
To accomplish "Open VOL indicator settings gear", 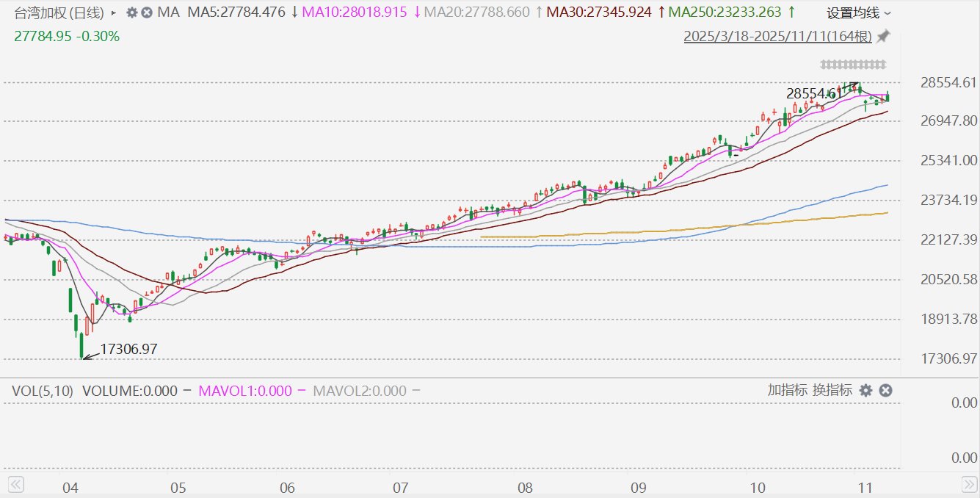I will pos(866,391).
